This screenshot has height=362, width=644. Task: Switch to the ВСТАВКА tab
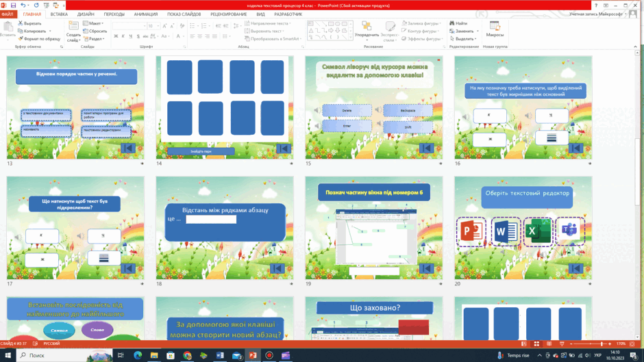[x=59, y=14]
